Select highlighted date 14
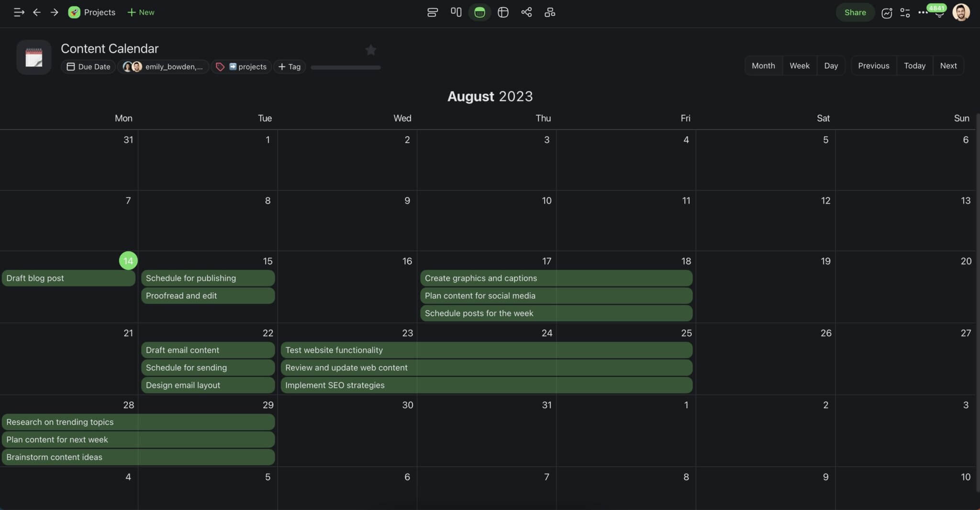 [x=128, y=261]
